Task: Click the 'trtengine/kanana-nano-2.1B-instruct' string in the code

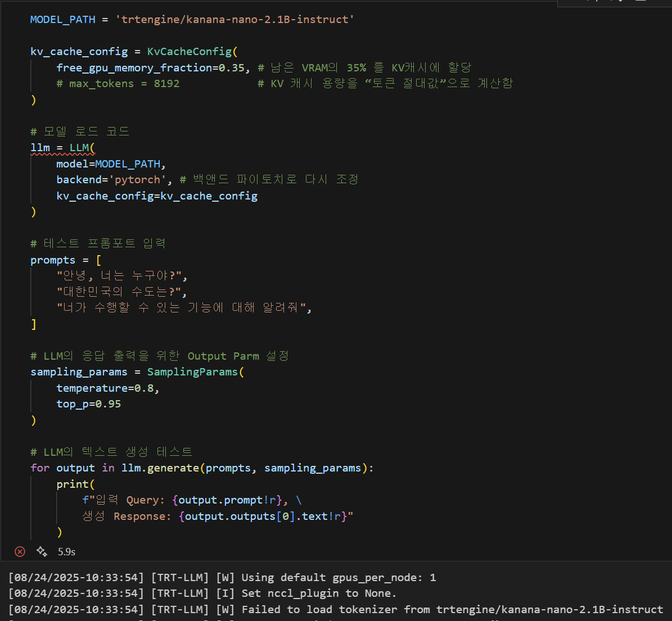Action: [x=234, y=20]
